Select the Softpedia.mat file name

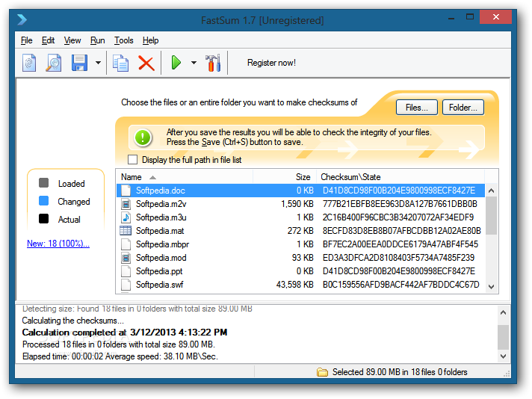tap(160, 231)
